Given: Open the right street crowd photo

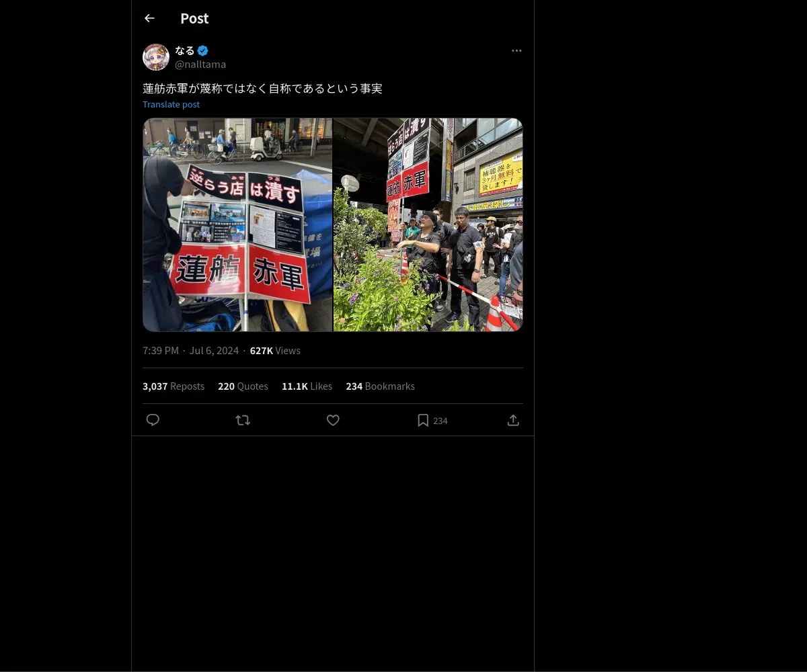Looking at the screenshot, I should coord(428,225).
